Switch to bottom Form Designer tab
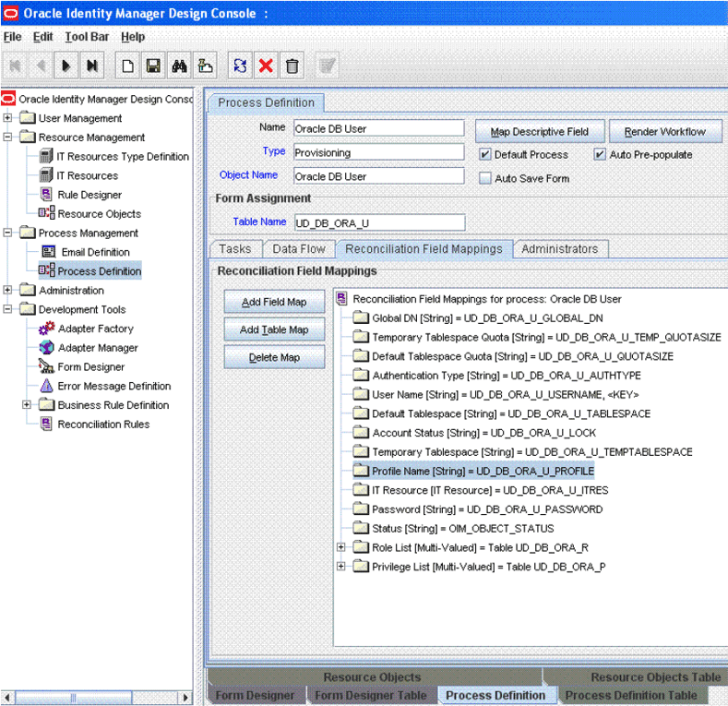The image size is (728, 706). (x=255, y=695)
